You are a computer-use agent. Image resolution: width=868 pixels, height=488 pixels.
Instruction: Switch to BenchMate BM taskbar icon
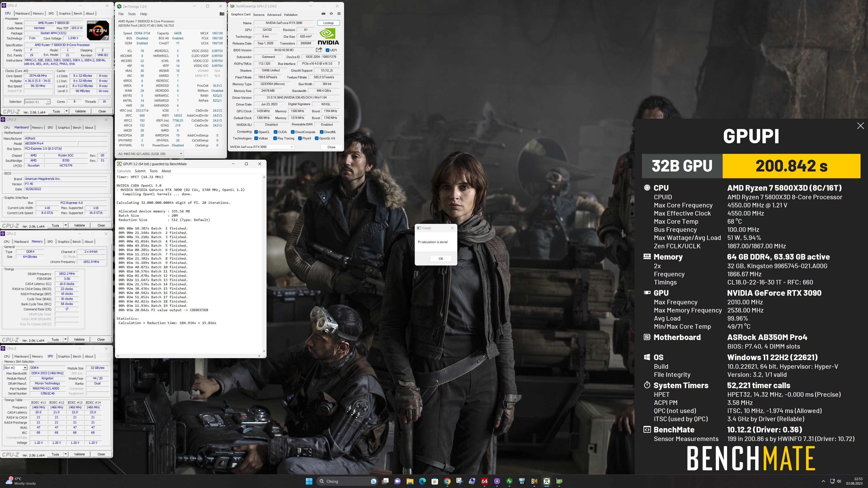(534, 481)
